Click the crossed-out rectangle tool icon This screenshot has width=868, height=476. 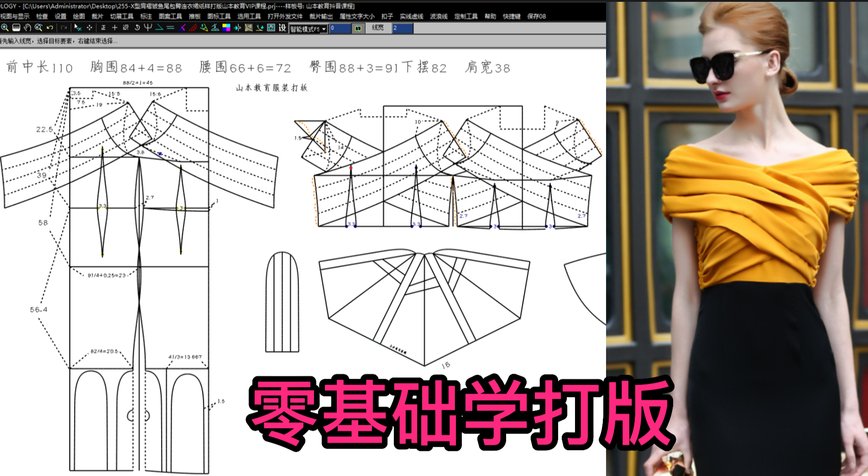[125, 27]
